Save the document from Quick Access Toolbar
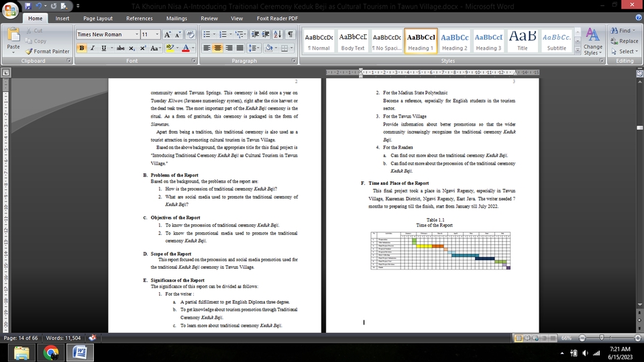 pyautogui.click(x=28, y=6)
